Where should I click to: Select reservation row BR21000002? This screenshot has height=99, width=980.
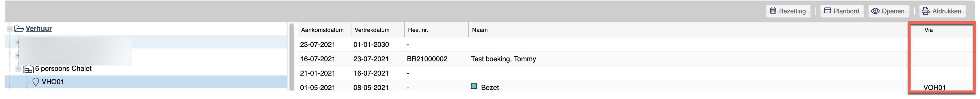[635, 59]
